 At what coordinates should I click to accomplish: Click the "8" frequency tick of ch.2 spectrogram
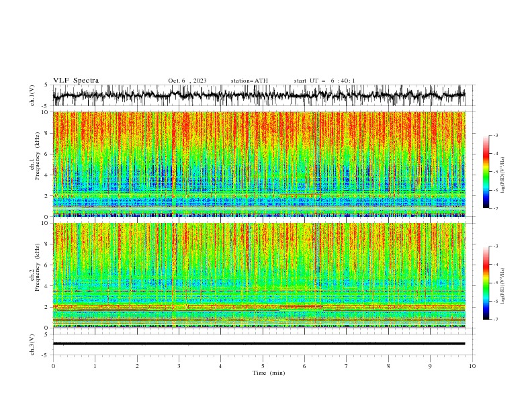click(x=46, y=244)
